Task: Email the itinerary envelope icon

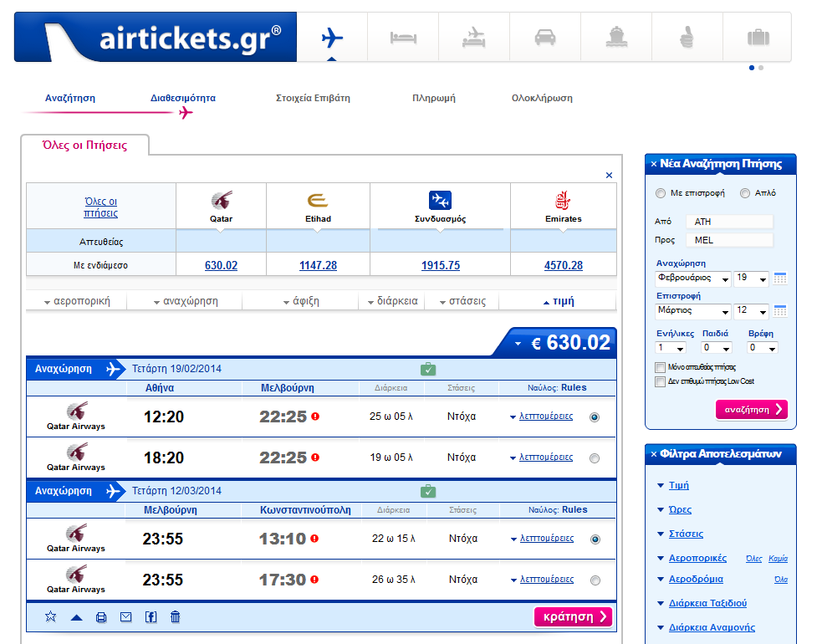Action: click(125, 616)
